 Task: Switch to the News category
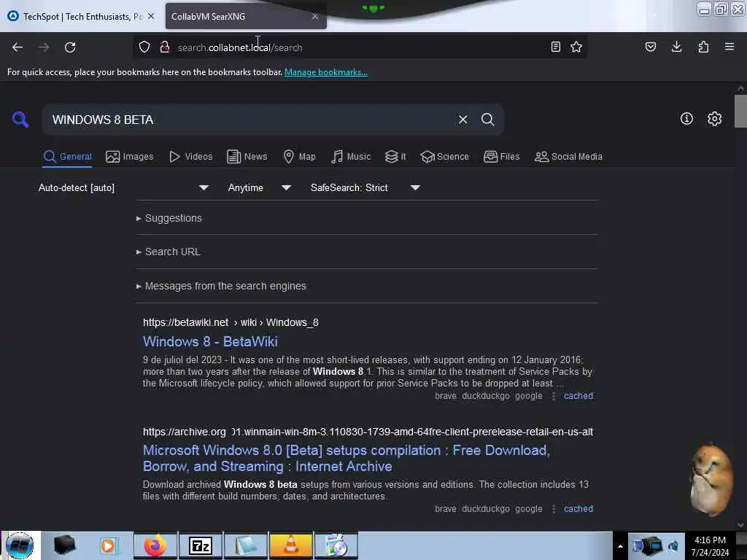point(247,157)
